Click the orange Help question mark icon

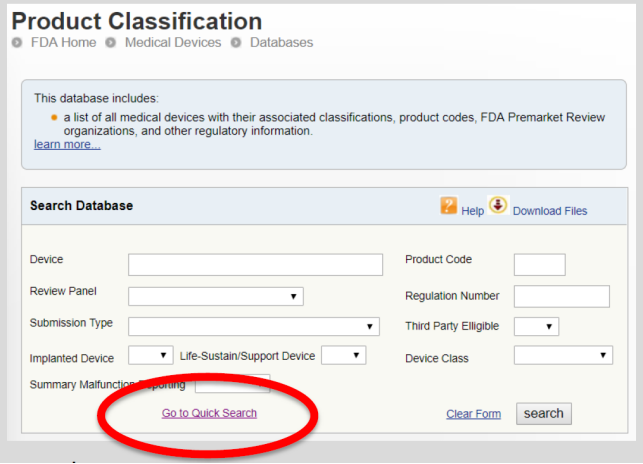(449, 206)
